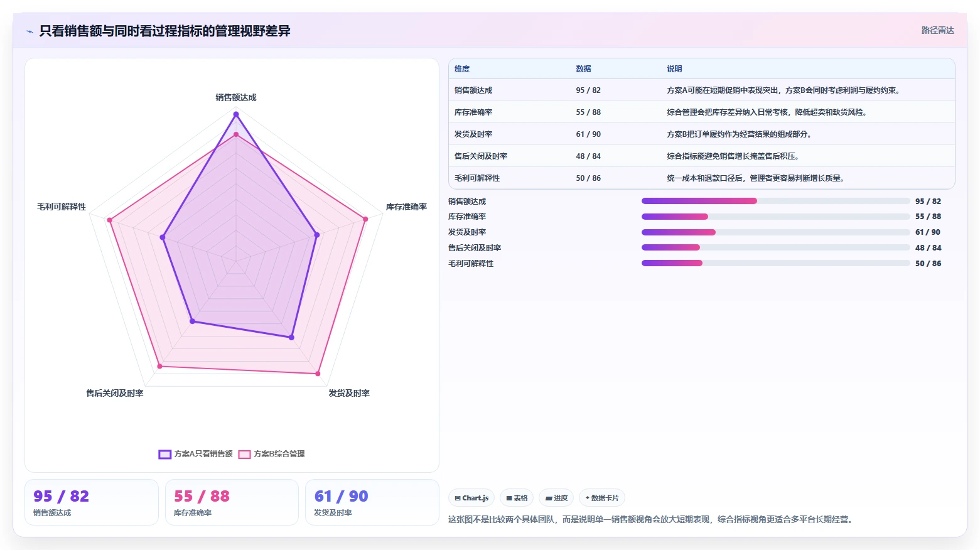This screenshot has width=980, height=550.
Task: Click the pink radar point at 发货及时率
Action: click(x=318, y=374)
